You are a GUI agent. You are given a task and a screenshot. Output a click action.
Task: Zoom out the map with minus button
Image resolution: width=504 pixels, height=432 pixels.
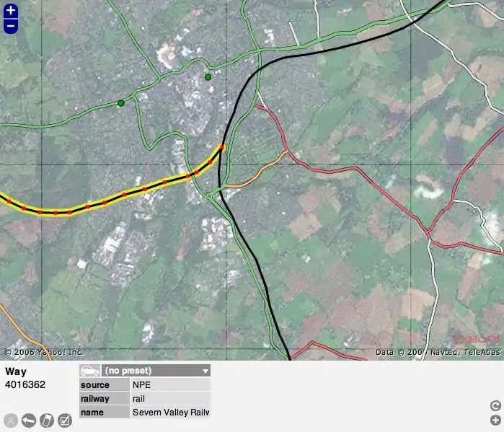click(10, 26)
